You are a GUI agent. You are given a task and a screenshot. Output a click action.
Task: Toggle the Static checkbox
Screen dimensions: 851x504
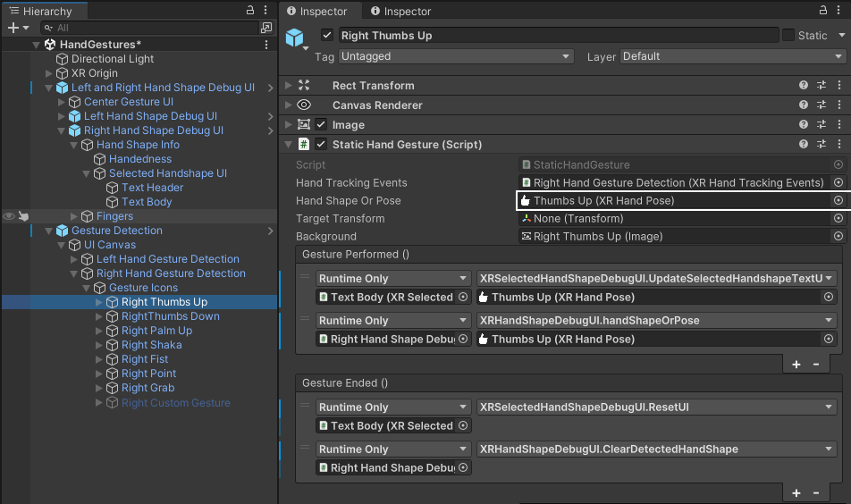[x=788, y=35]
